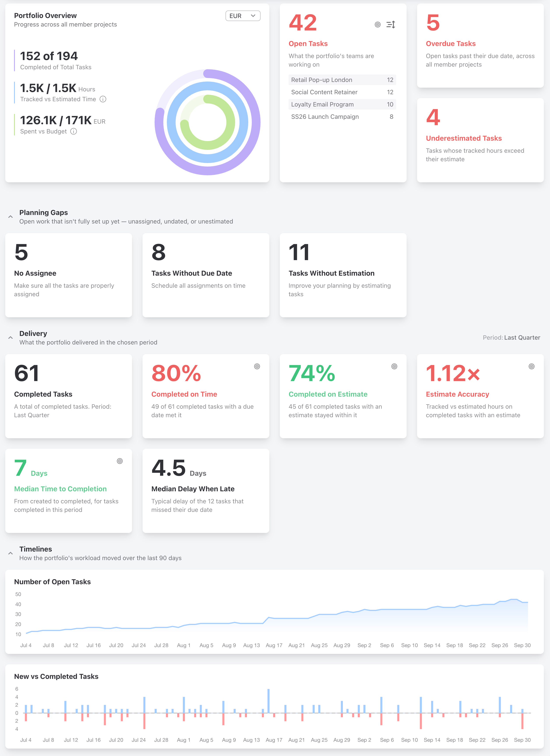Screen dimensions: 550x756
Task: Click the target icon in Open Tasks card
Action: click(377, 24)
